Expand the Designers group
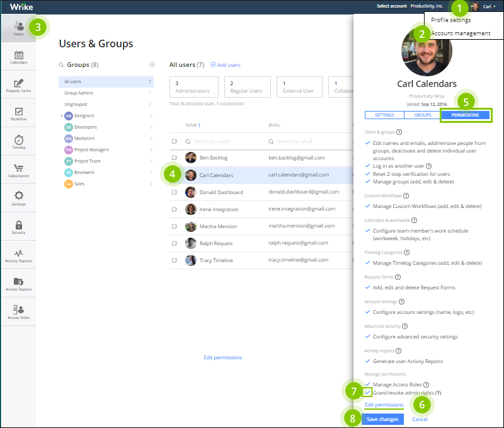The image size is (504, 428). click(61, 115)
